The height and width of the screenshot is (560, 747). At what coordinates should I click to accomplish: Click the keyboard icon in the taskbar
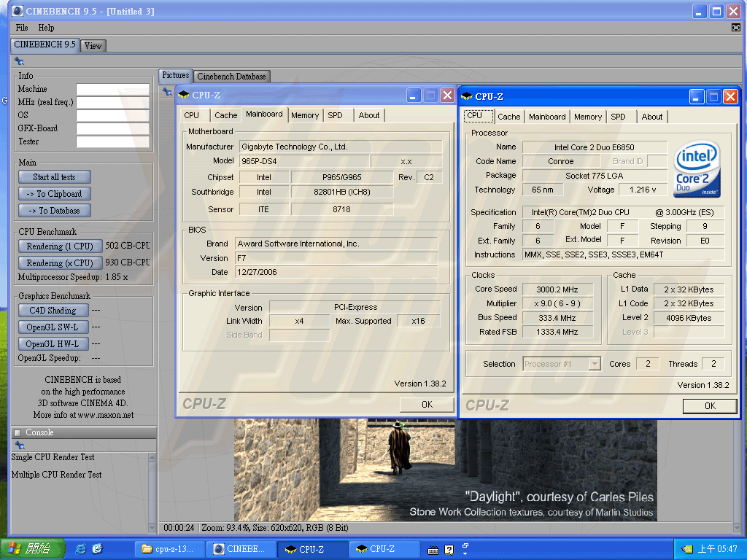point(433,550)
